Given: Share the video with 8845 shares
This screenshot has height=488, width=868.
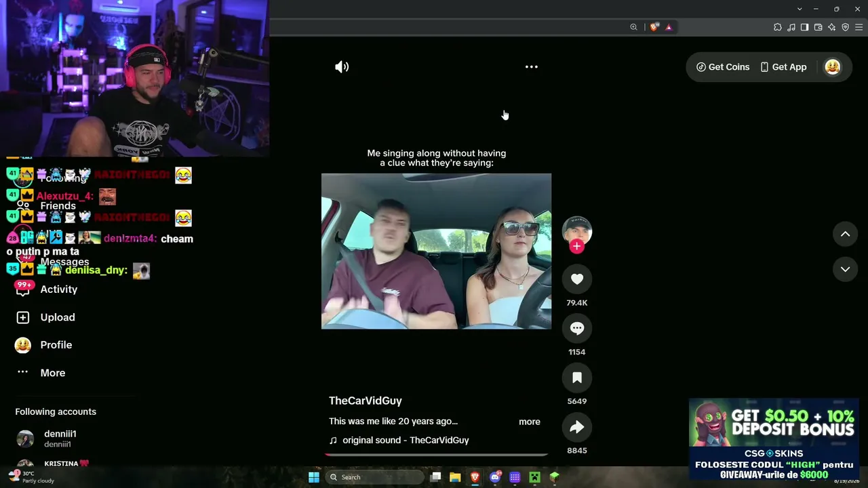Looking at the screenshot, I should (577, 427).
